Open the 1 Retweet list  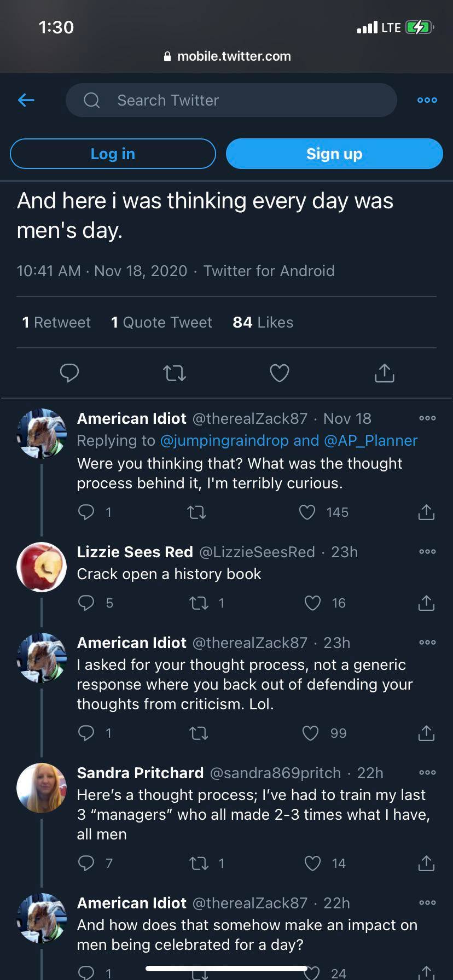coord(56,323)
